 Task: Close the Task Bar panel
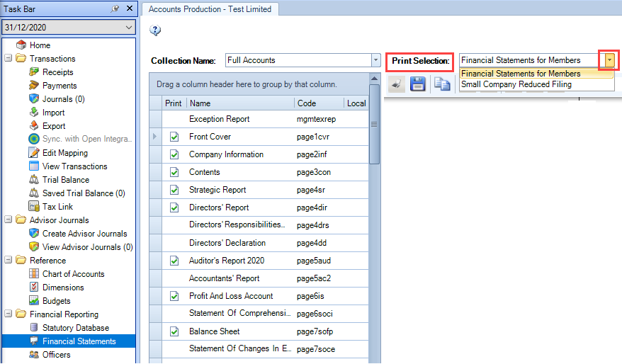pos(130,8)
